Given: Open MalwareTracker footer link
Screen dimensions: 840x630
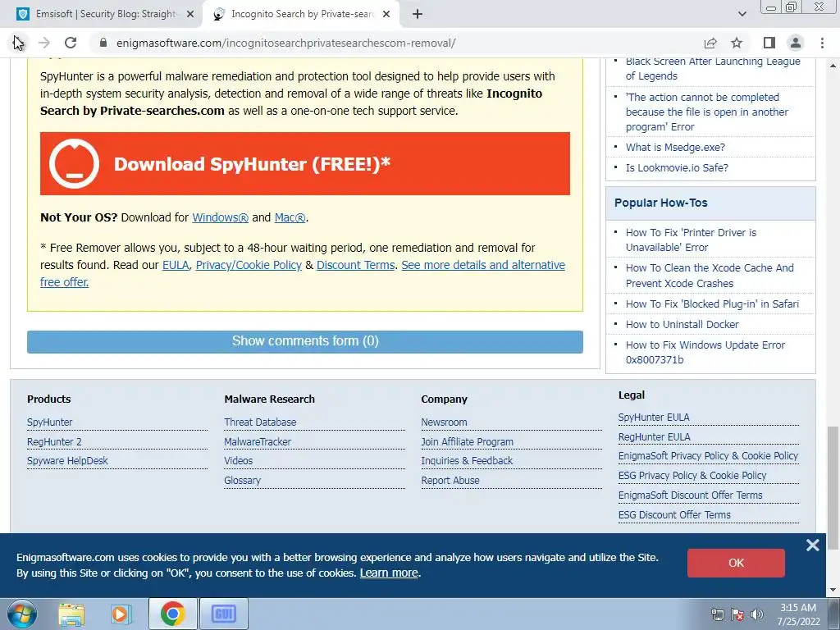Looking at the screenshot, I should click(x=258, y=442).
